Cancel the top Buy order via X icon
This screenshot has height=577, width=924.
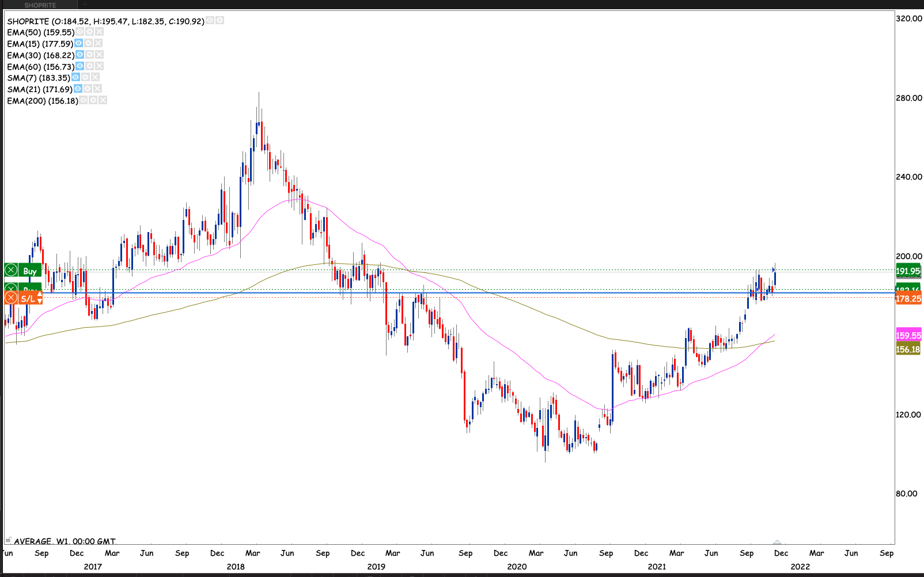[x=11, y=270]
